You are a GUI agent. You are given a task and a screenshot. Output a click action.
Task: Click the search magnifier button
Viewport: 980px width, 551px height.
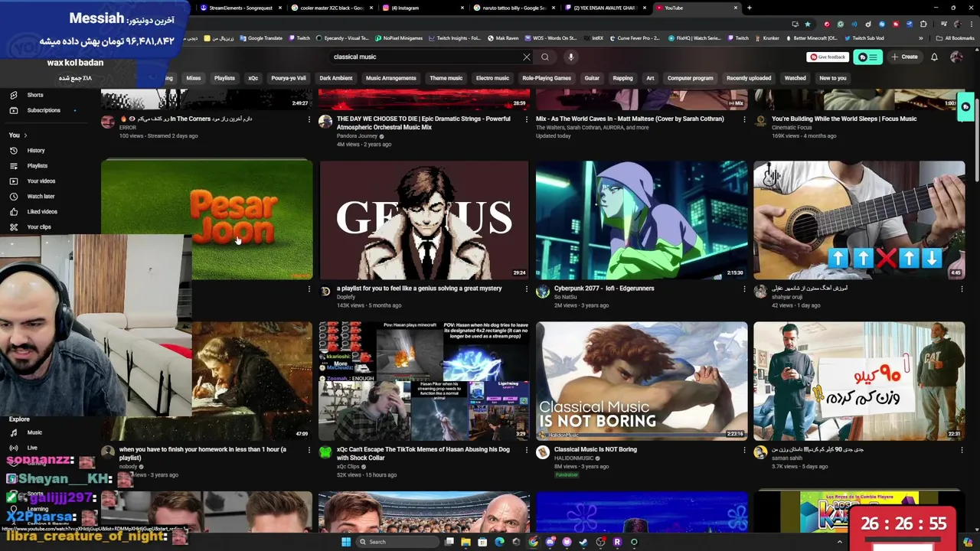pyautogui.click(x=545, y=57)
